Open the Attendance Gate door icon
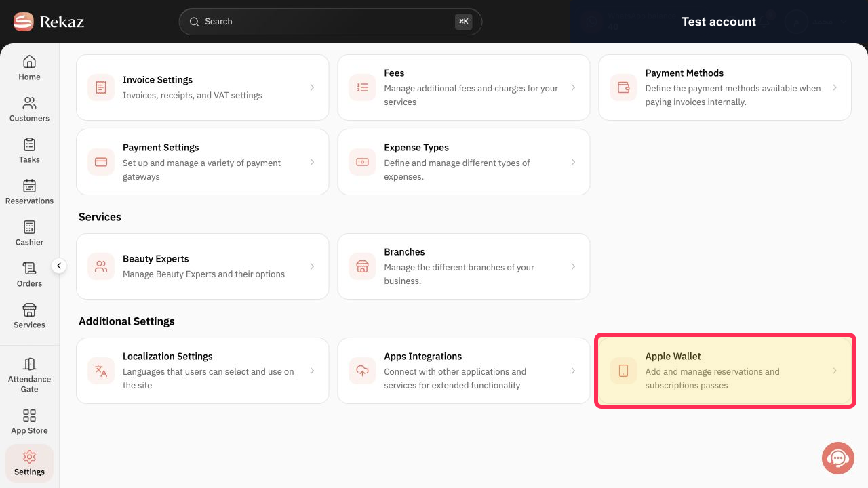 click(29, 364)
